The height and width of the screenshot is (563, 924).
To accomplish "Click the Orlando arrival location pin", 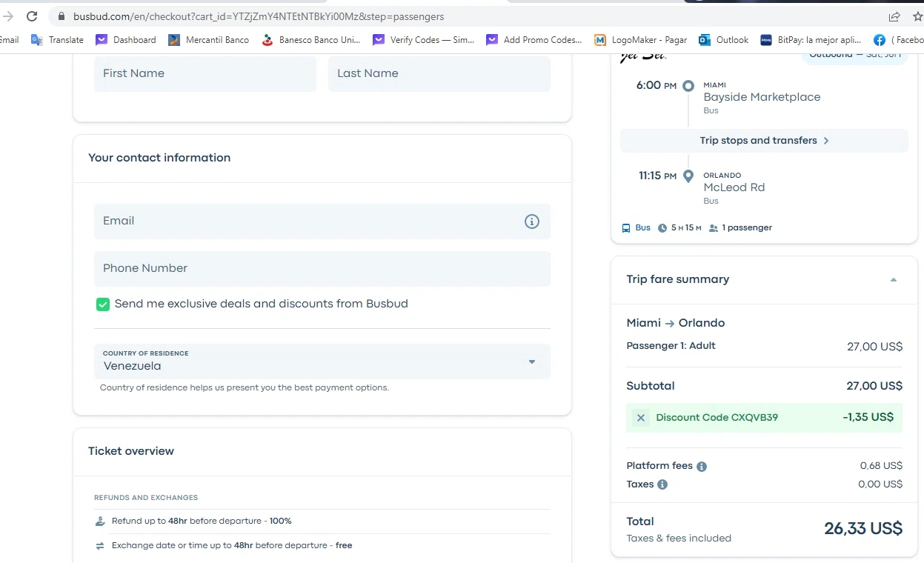I will 688,176.
